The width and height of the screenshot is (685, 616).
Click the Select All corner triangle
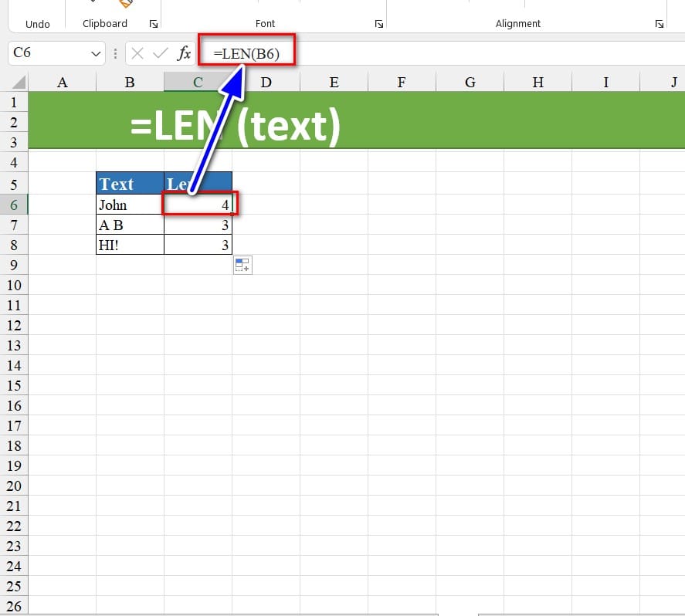tap(20, 83)
